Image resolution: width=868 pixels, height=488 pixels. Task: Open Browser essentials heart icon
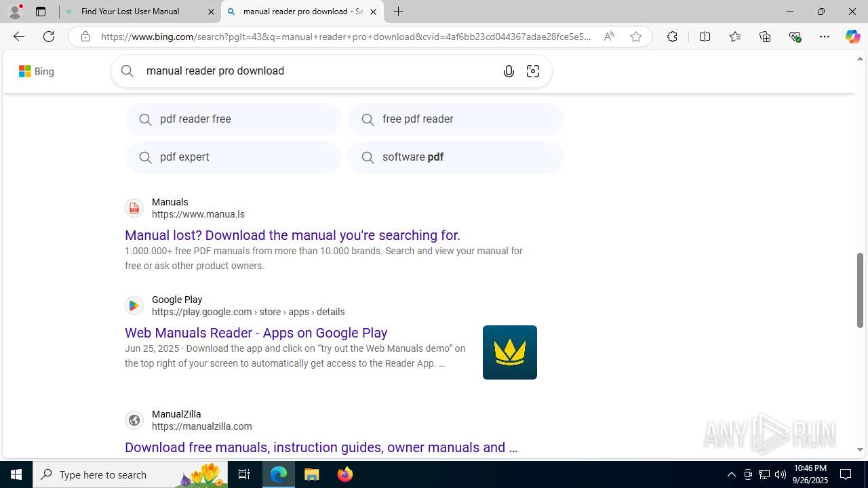point(795,37)
